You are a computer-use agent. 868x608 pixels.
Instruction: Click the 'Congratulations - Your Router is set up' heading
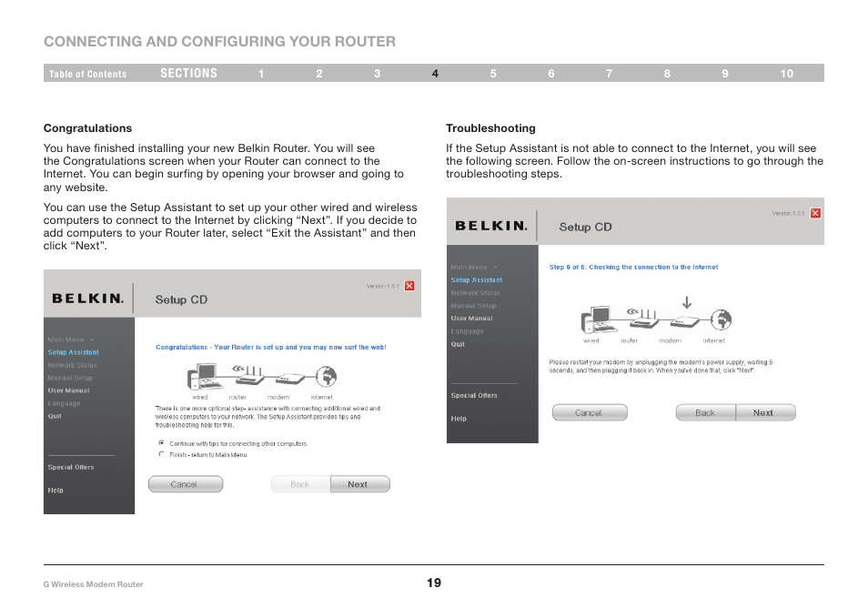[271, 347]
